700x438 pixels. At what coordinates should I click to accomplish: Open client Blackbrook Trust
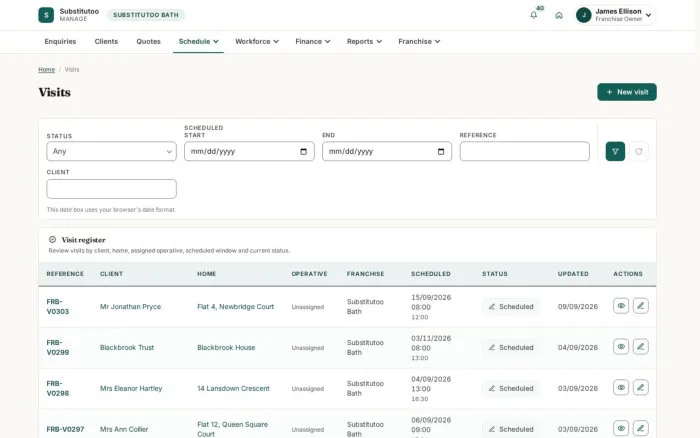[x=127, y=347]
